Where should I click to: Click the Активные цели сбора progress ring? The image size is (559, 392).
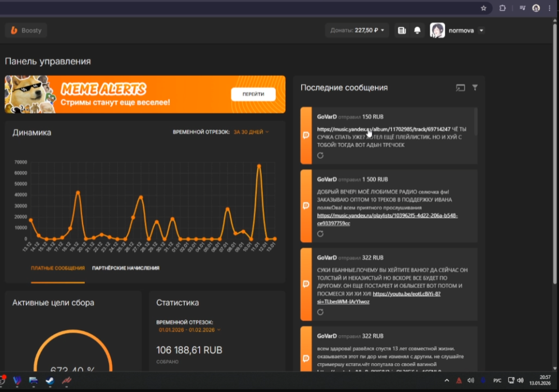pyautogui.click(x=72, y=351)
